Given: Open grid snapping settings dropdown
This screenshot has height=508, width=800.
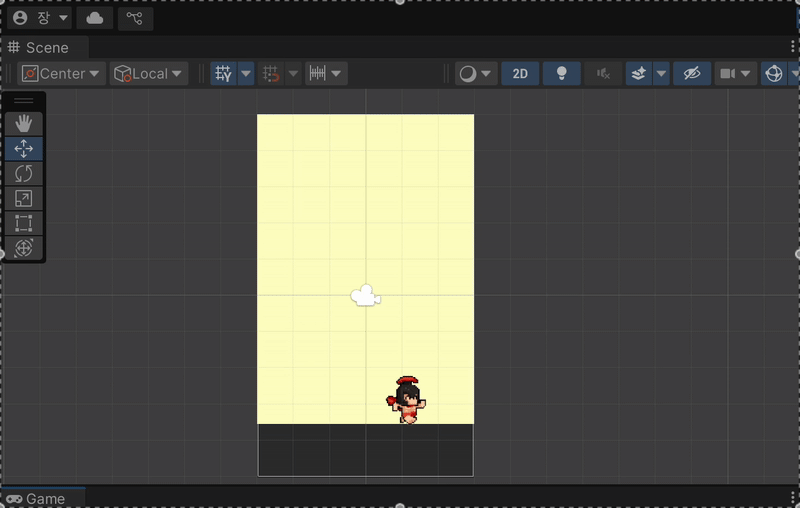Looking at the screenshot, I should pyautogui.click(x=293, y=73).
